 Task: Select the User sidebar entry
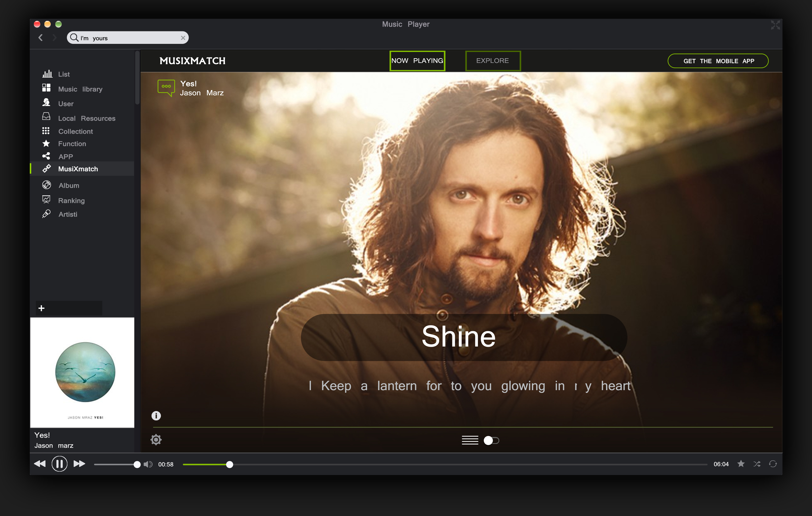pyautogui.click(x=58, y=103)
